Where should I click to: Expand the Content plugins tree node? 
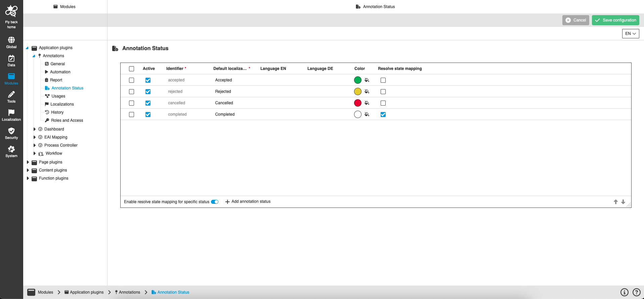28,170
